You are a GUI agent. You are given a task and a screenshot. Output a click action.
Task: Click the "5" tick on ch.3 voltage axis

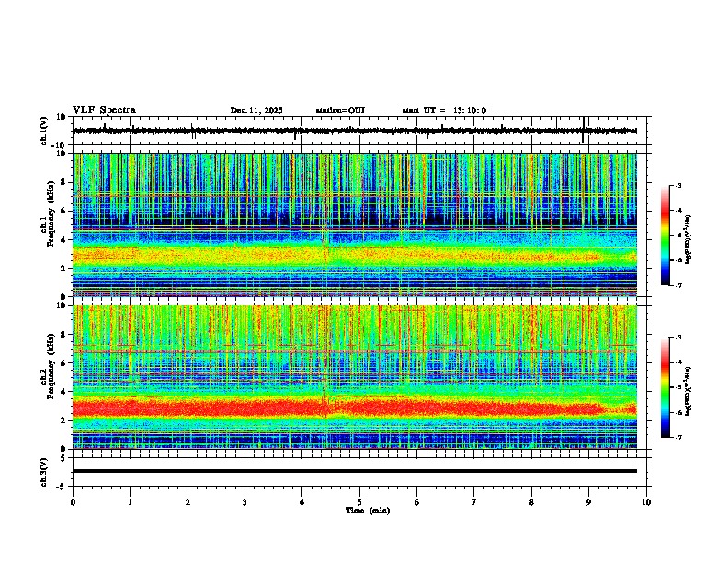click(x=64, y=458)
